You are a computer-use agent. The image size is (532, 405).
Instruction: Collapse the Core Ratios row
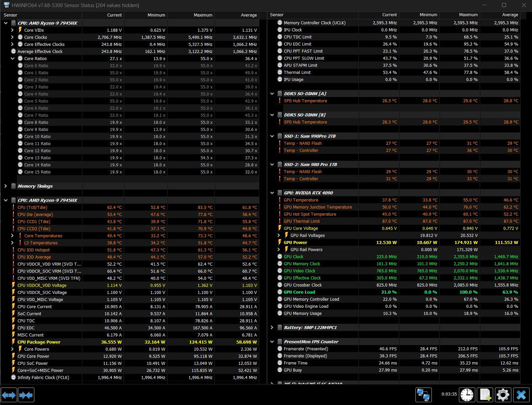[12, 58]
